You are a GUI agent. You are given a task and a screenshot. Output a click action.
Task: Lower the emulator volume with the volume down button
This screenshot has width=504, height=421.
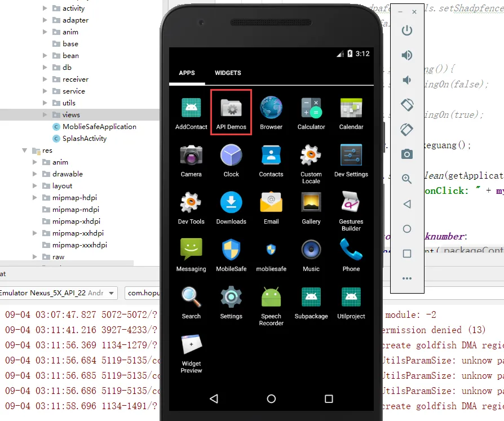(407, 80)
